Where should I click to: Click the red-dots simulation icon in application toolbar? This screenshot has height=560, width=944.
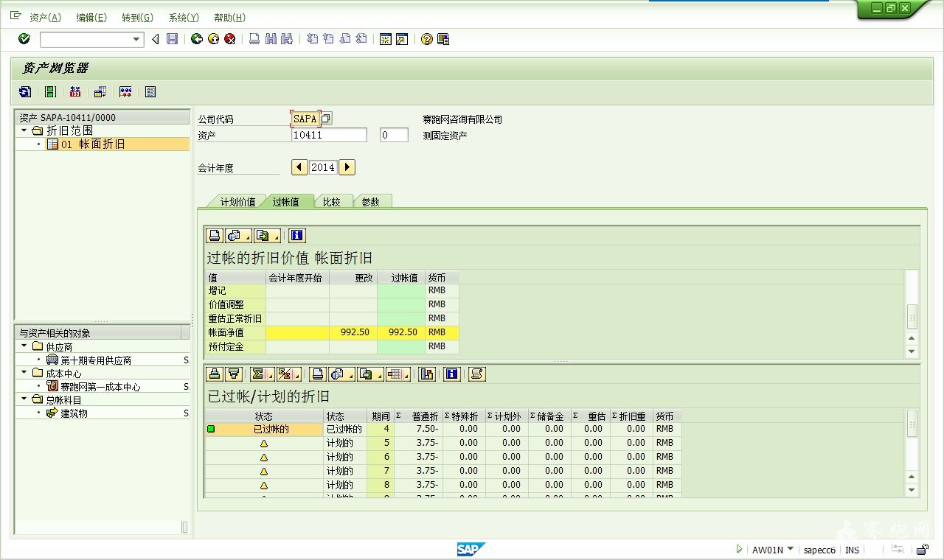point(125,92)
